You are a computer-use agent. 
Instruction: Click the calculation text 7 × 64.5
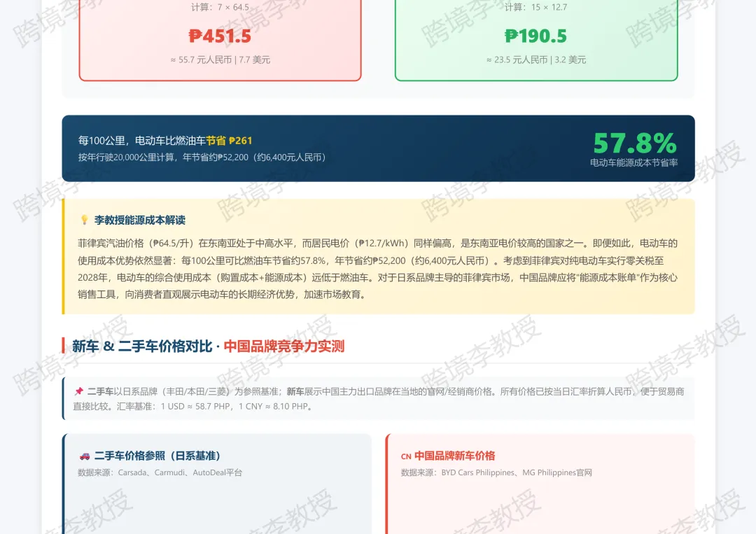220,7
